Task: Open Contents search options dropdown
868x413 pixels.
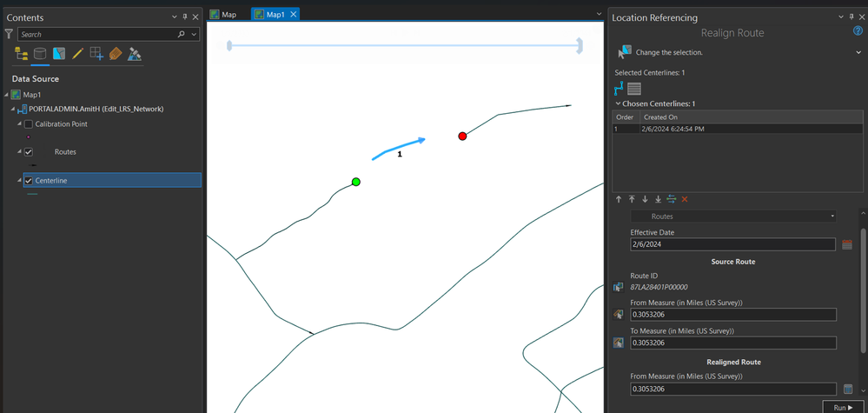Action: click(194, 34)
